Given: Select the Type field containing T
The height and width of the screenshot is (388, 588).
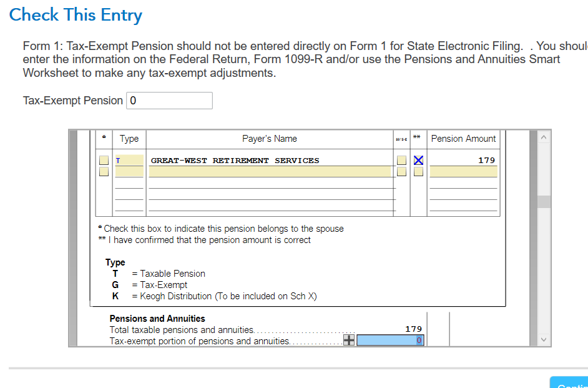Looking at the screenshot, I should (x=129, y=161).
